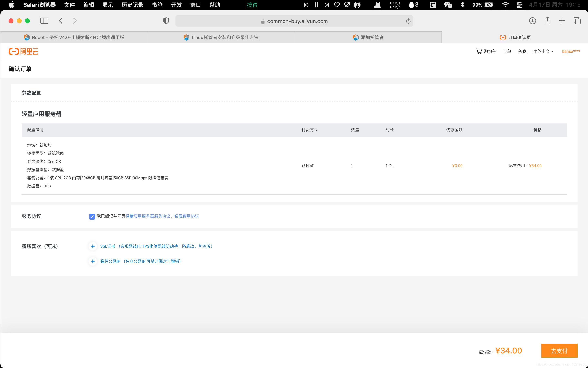Screen dimensions: 588x368
Task: Click the date and time in menu bar
Action: click(x=555, y=5)
